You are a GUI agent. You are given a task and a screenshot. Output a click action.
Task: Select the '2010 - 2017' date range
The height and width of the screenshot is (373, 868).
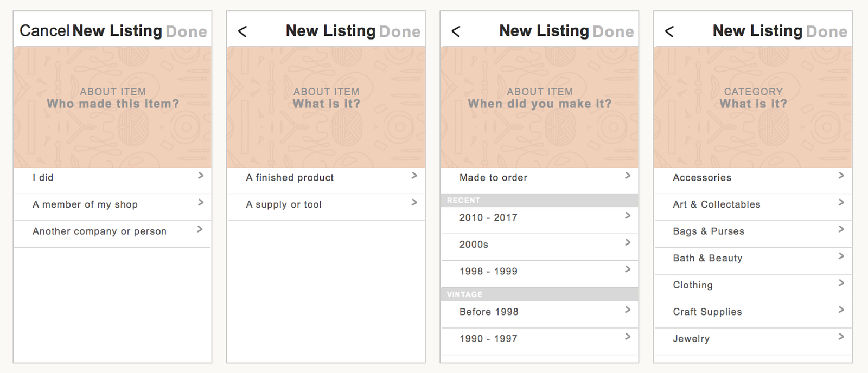coord(488,217)
